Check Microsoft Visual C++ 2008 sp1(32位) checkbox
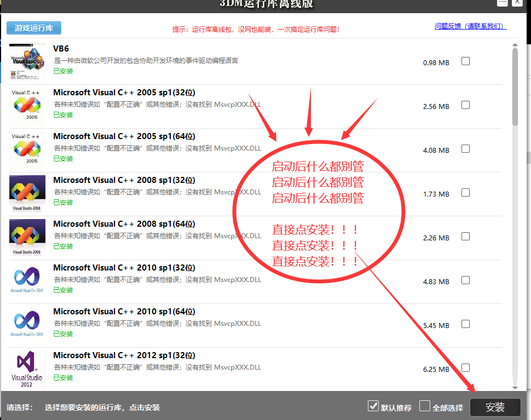Screen dimensions: 531x420 point(465,192)
